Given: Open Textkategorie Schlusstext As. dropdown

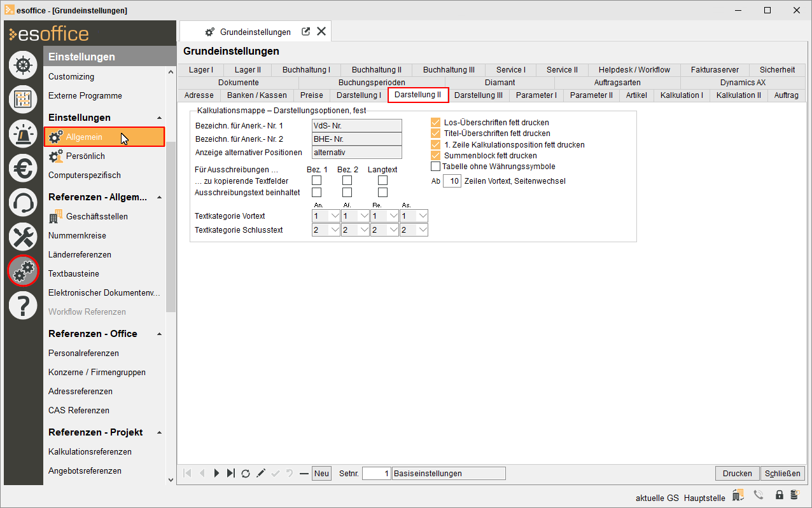Looking at the screenshot, I should pos(422,230).
